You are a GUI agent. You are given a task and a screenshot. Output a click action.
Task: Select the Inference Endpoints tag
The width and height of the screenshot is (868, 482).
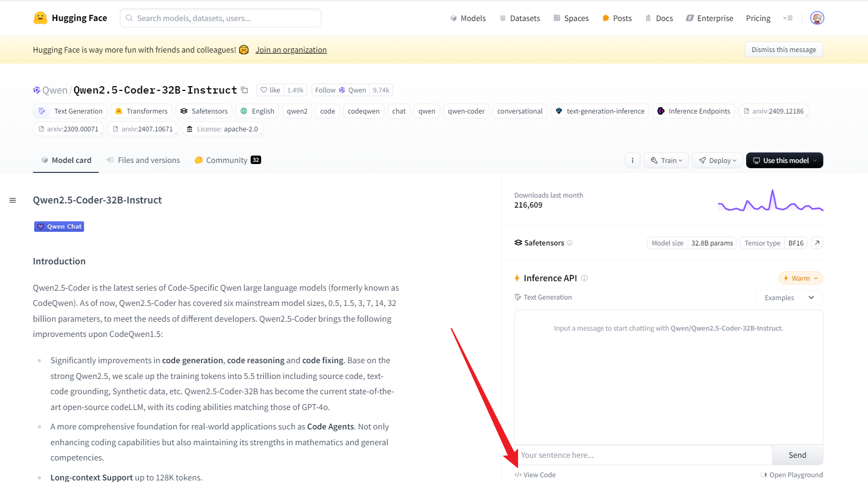(x=694, y=111)
